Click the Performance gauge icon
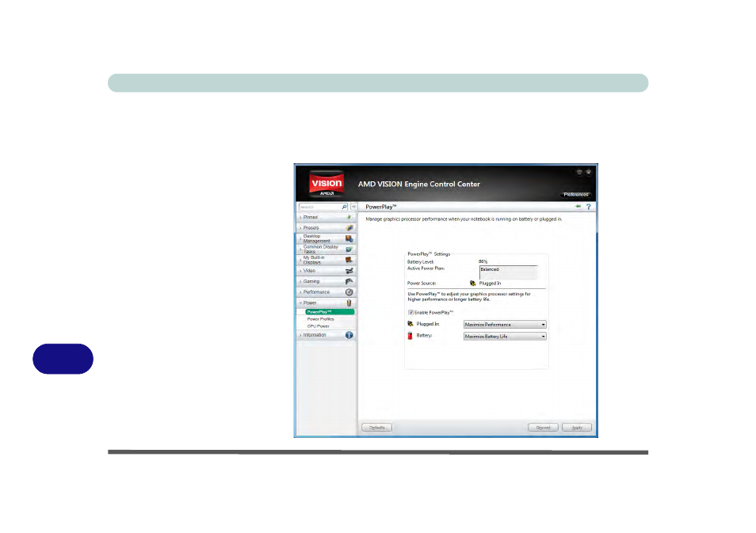The width and height of the screenshot is (756, 533). pyautogui.click(x=349, y=292)
